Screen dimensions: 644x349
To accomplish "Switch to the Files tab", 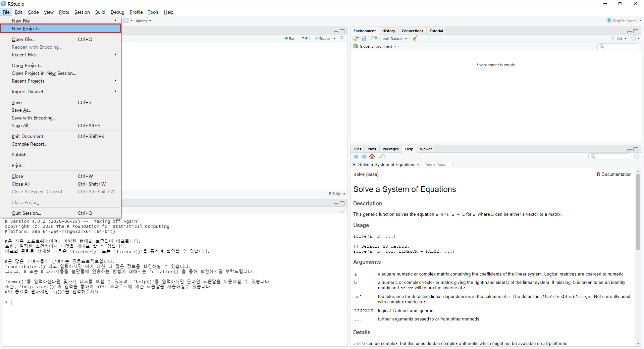I will coord(357,149).
